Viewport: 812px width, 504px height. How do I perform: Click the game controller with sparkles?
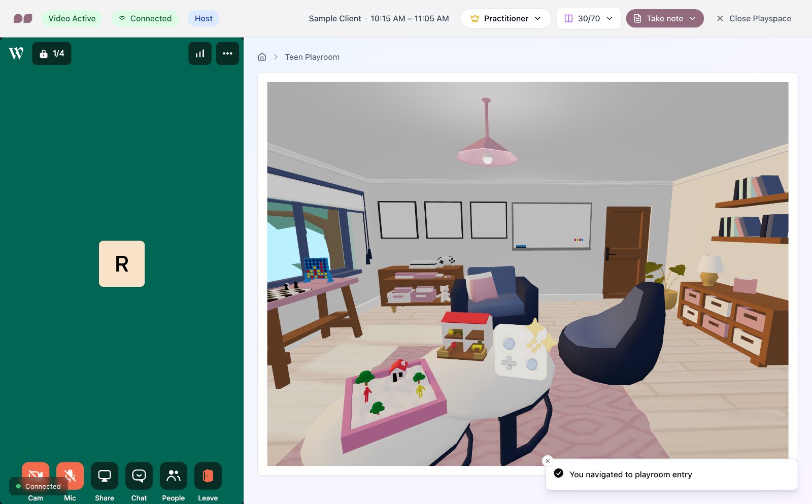pyautogui.click(x=523, y=351)
